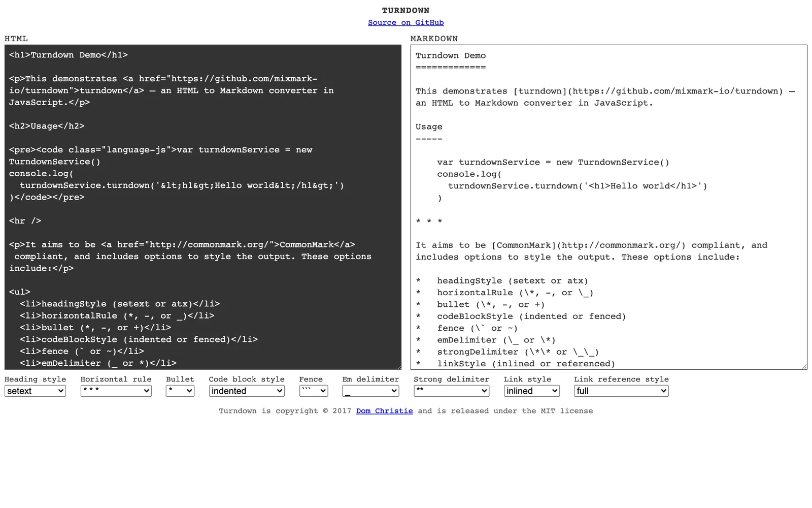The width and height of the screenshot is (812, 508).
Task: Expand the Code block style dropdown showing indented
Action: 247,391
